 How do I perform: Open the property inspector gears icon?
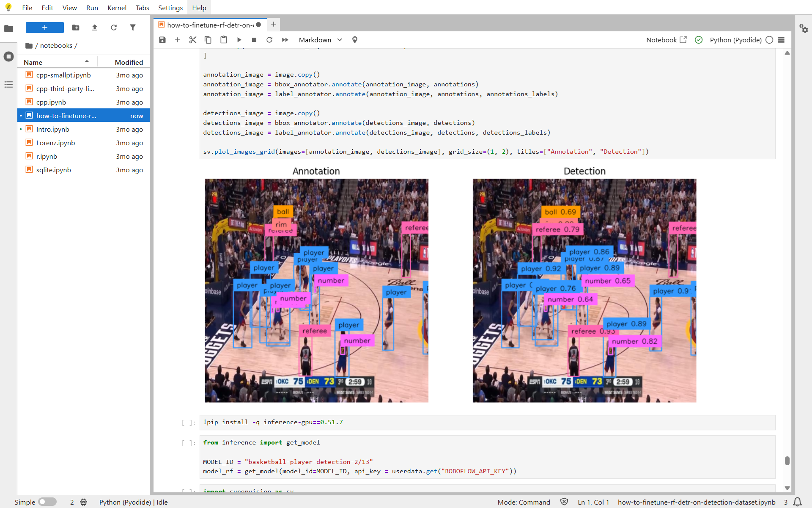click(x=804, y=28)
